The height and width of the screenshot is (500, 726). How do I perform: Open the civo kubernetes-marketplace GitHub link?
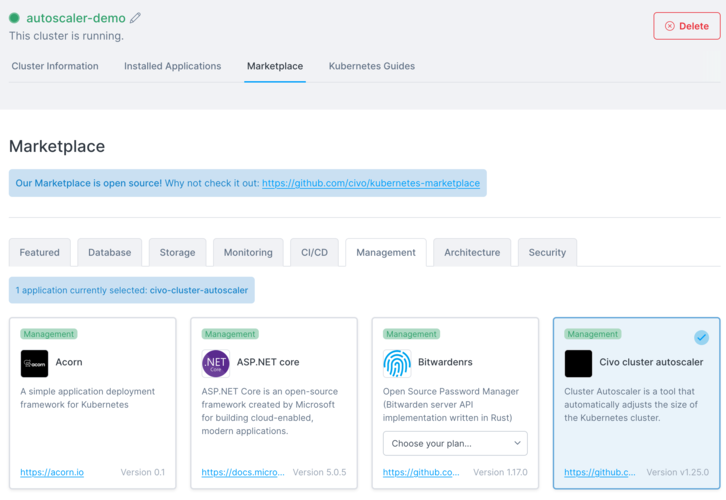tap(370, 184)
